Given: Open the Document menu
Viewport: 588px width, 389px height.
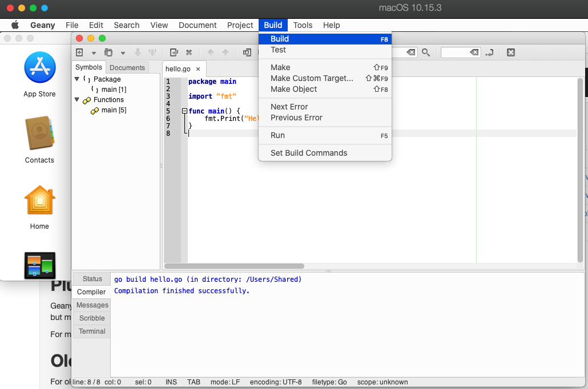Looking at the screenshot, I should coord(198,25).
